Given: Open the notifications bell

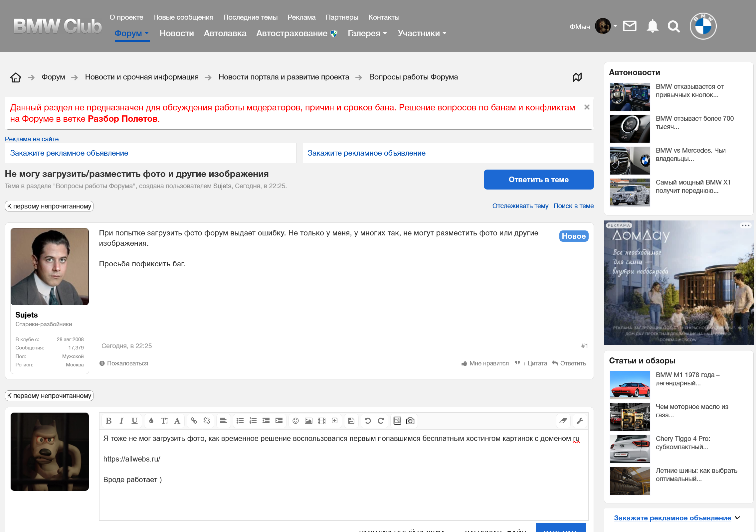Looking at the screenshot, I should coord(653,26).
